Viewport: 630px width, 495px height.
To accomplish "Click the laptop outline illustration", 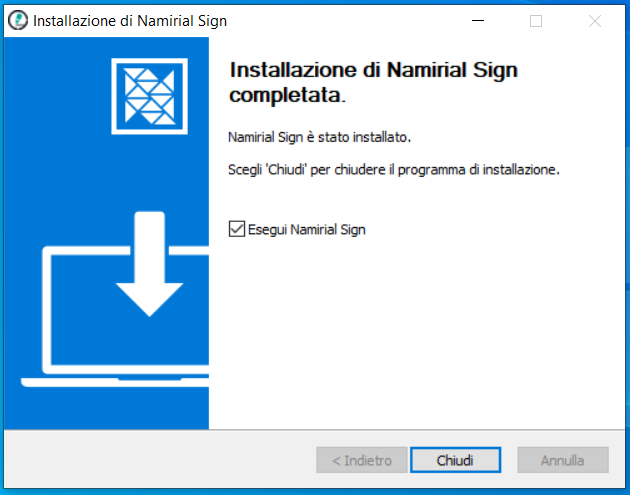I will (115, 317).
